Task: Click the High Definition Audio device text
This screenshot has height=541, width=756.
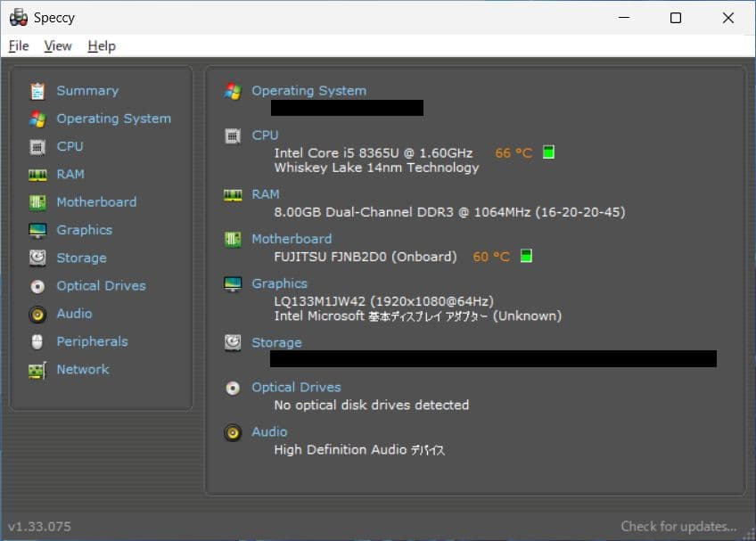Action: point(359,450)
